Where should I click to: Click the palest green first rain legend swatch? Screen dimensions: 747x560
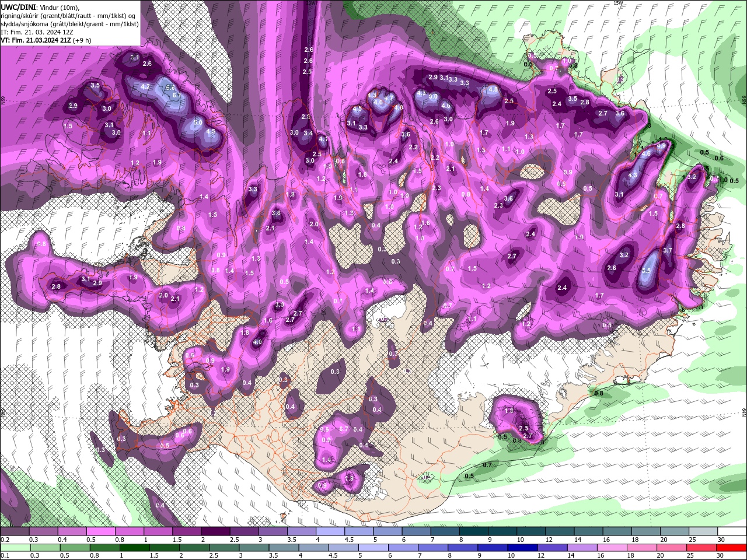[x=15, y=548]
